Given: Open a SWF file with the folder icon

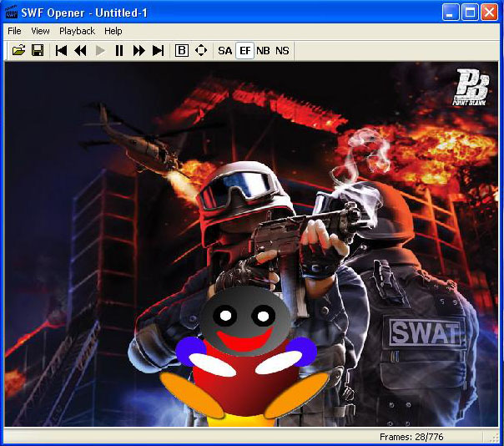Looking at the screenshot, I should click(x=18, y=50).
